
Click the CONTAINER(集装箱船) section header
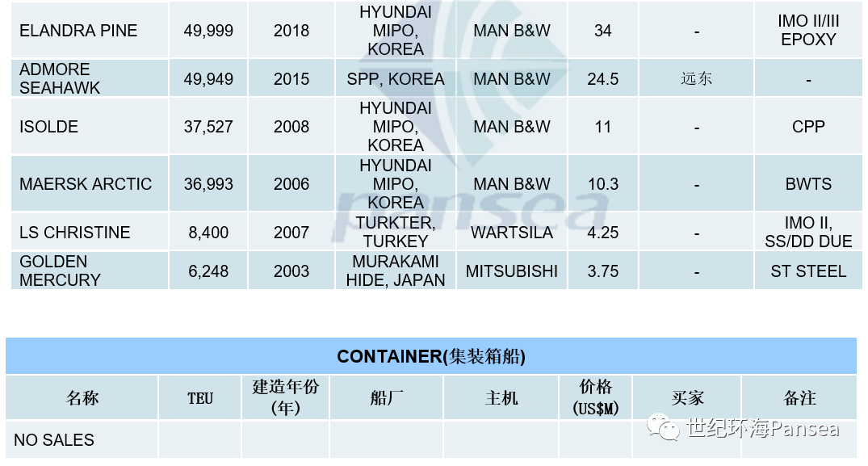click(431, 356)
